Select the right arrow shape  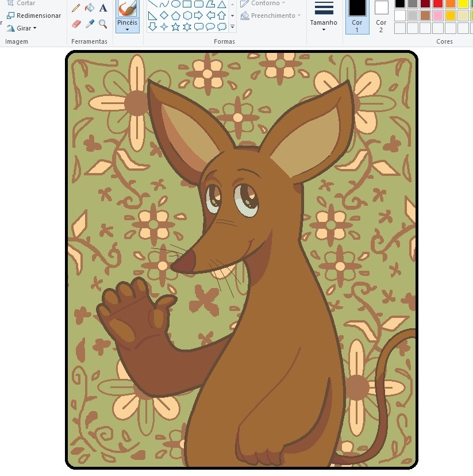click(x=198, y=16)
